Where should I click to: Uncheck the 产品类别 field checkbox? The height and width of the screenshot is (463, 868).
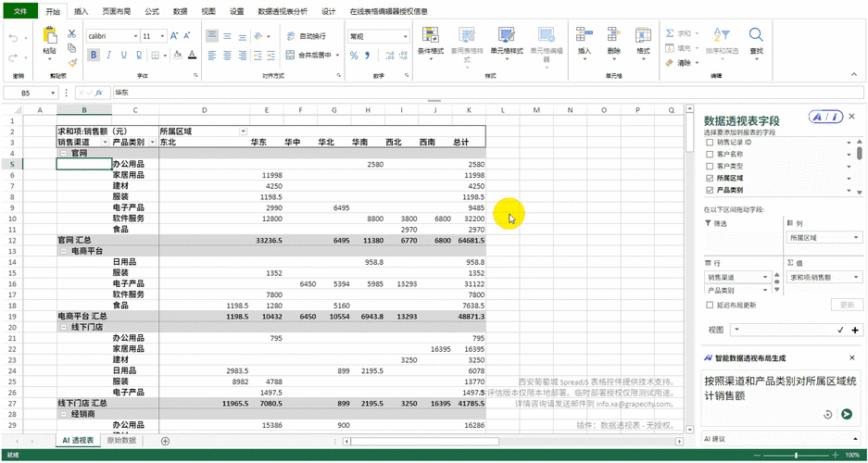[710, 190]
